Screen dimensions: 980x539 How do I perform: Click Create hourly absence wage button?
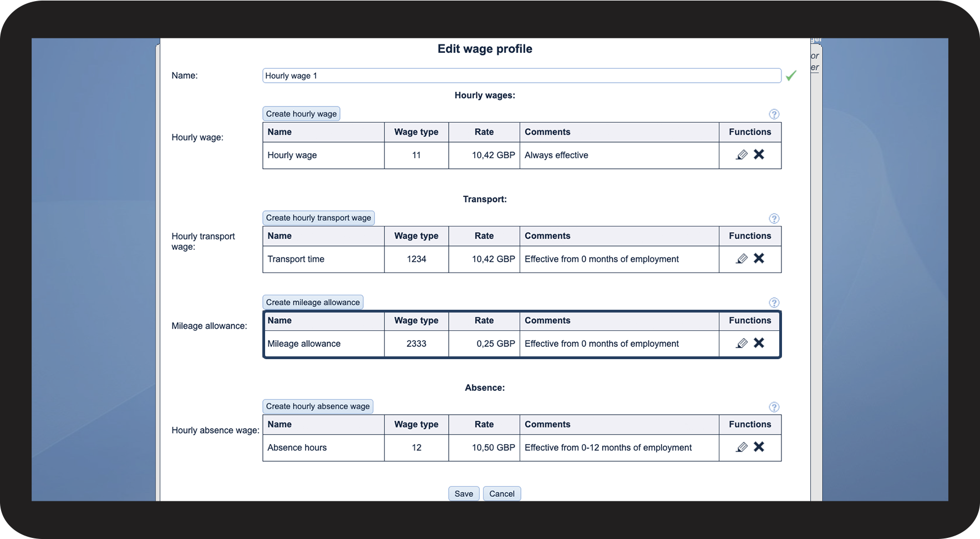(318, 406)
